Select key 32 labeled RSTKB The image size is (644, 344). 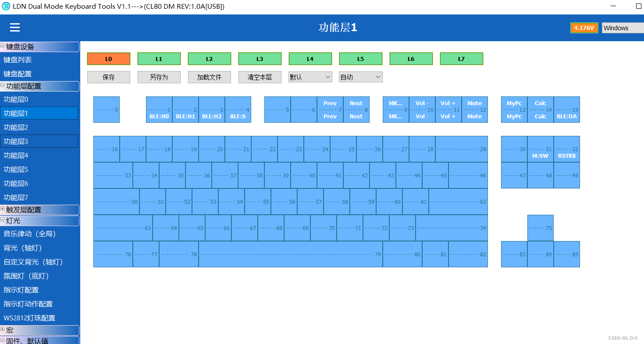(x=567, y=149)
